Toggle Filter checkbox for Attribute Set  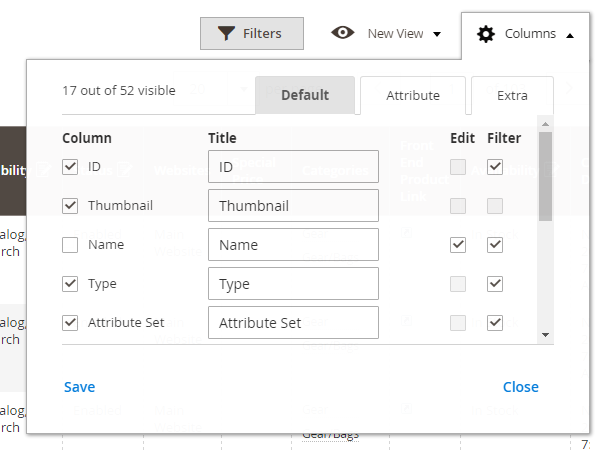pyautogui.click(x=495, y=323)
